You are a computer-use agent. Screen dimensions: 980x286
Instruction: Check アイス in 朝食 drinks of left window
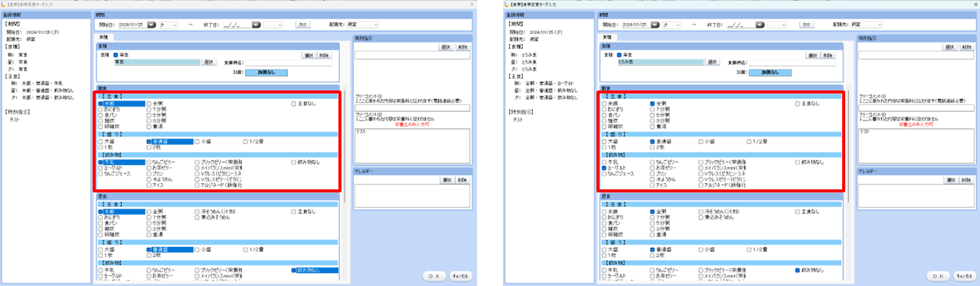point(149,185)
